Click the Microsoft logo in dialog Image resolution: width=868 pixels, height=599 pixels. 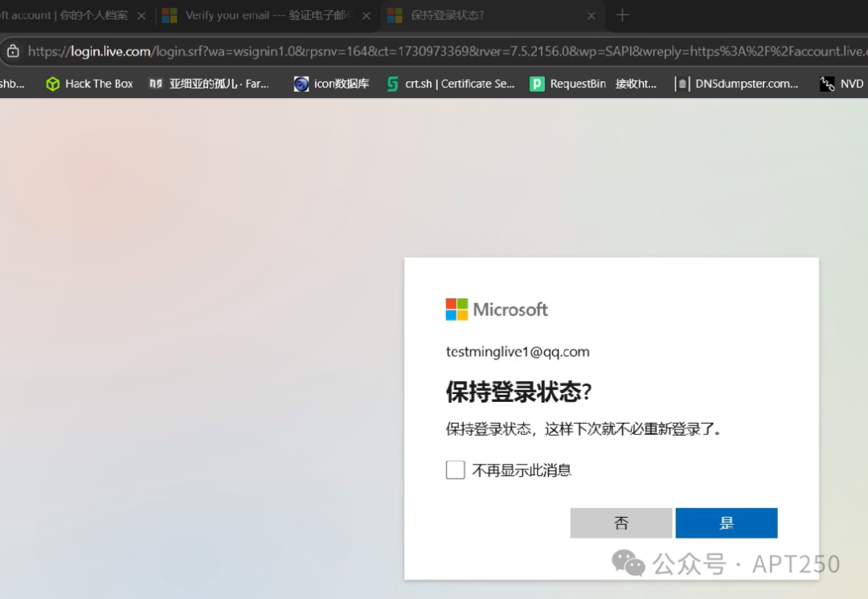point(497,310)
